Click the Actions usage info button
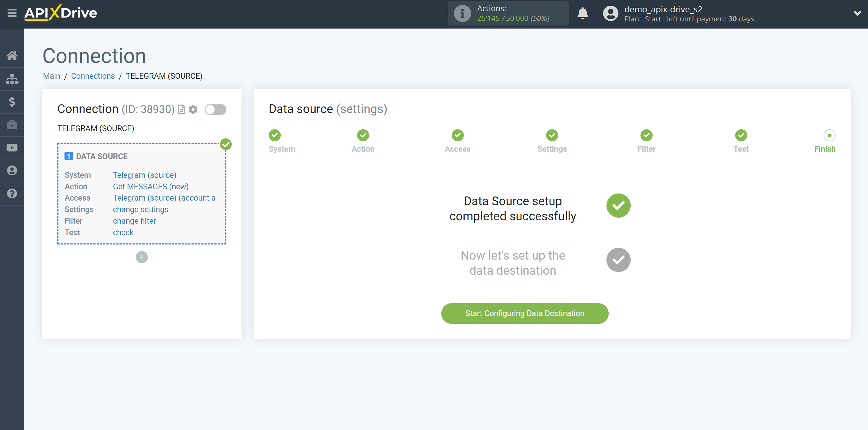Viewport: 868px width, 430px height. [x=462, y=13]
